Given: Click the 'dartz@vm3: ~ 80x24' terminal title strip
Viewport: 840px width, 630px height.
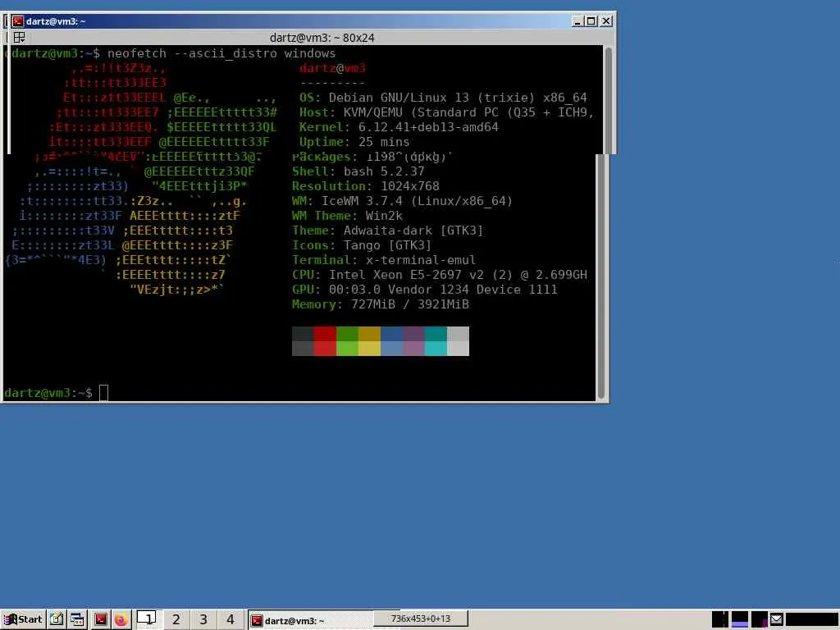Looking at the screenshot, I should pyautogui.click(x=322, y=38).
